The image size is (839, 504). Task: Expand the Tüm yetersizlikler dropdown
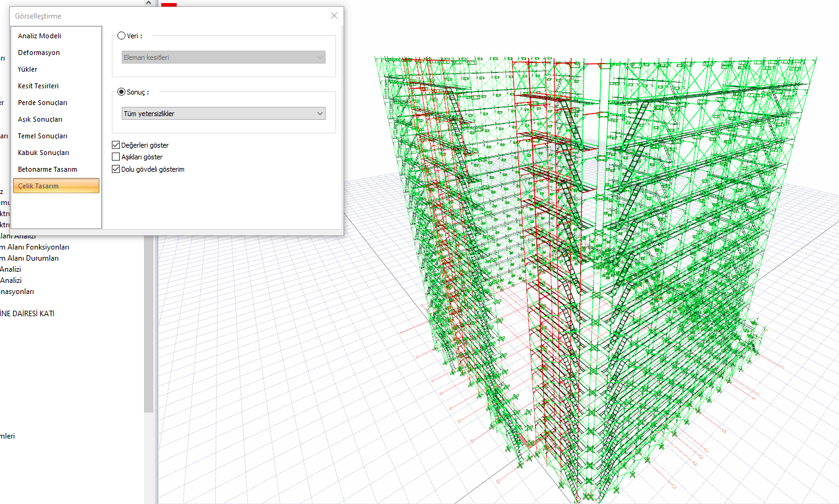coord(224,114)
